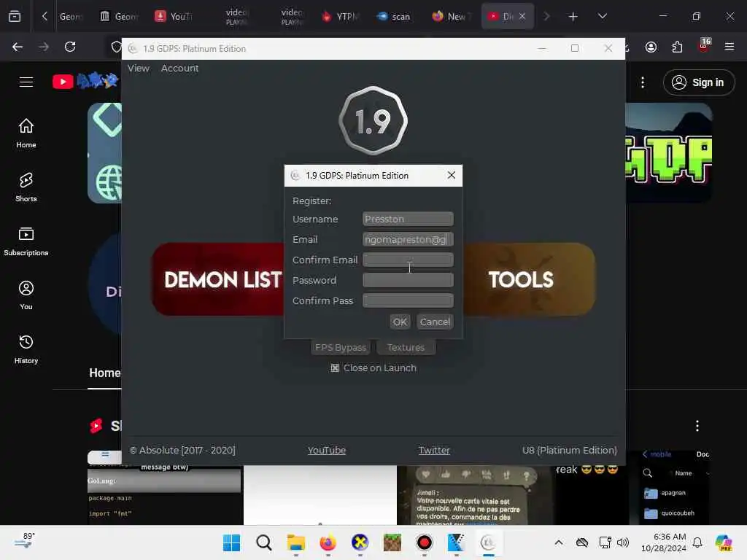Click the 1.9 logo in the launcher
Screen dimensions: 747x560
[x=373, y=120]
